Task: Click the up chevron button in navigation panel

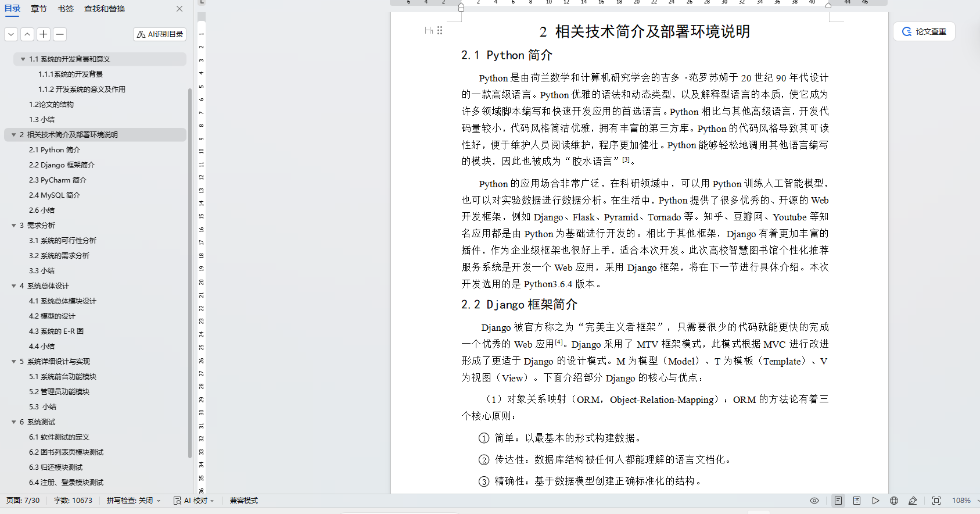Action: pyautogui.click(x=27, y=34)
